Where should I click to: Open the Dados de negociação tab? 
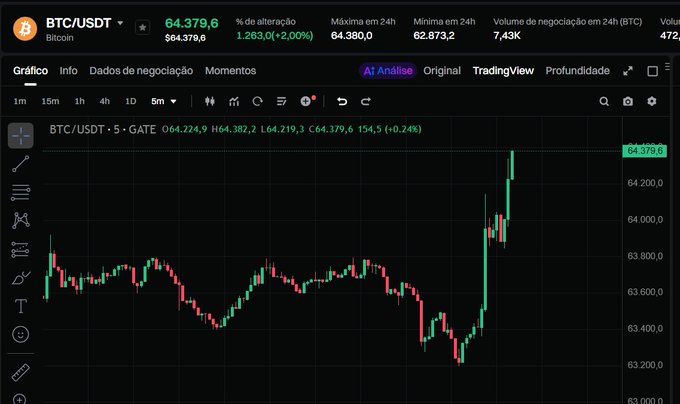click(x=141, y=71)
